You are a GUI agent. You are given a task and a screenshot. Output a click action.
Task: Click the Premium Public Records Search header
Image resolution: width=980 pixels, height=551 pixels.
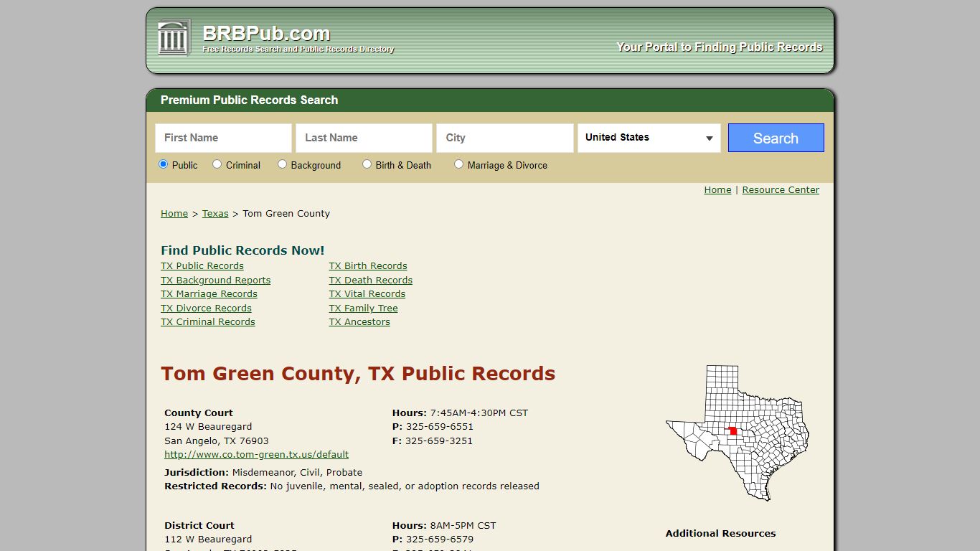249,100
